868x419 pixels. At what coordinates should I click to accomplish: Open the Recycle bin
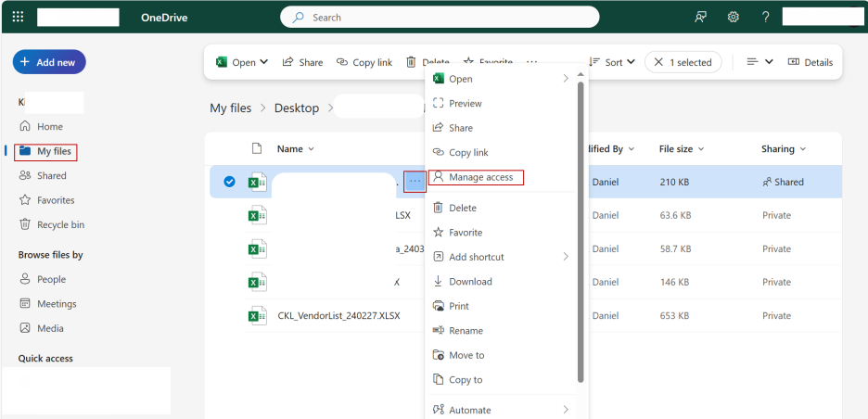(52, 224)
